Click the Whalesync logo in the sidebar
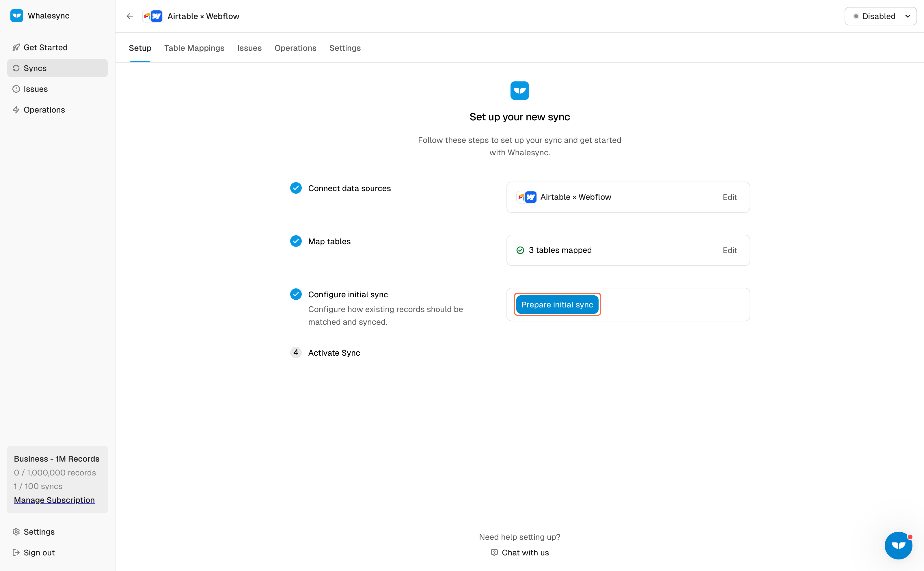The height and width of the screenshot is (571, 924). (x=17, y=16)
